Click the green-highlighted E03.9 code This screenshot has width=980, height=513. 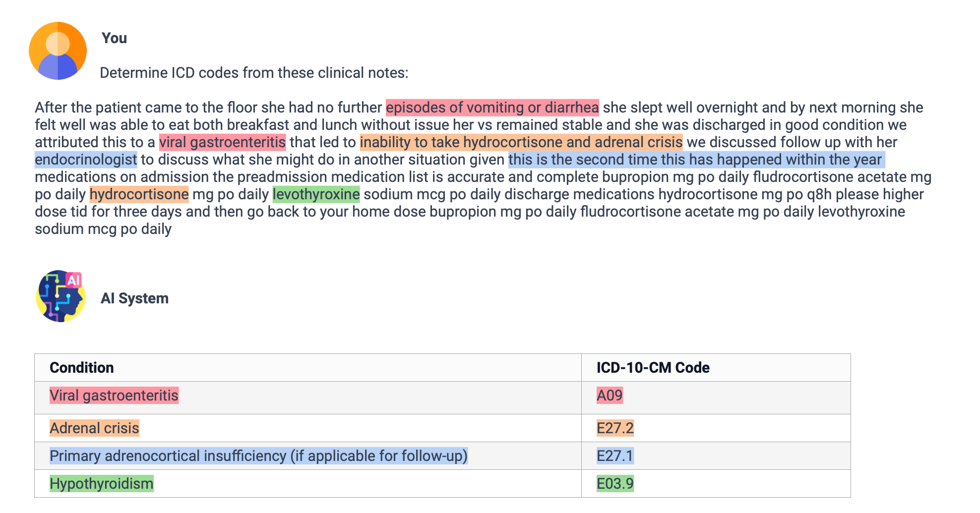pyautogui.click(x=615, y=484)
